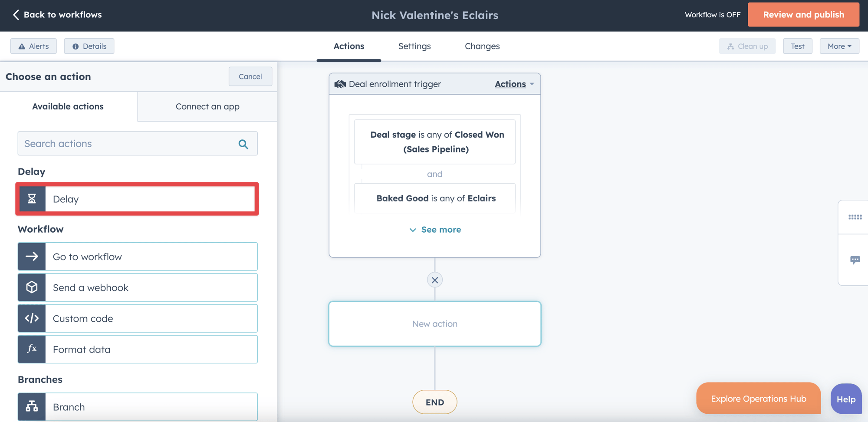This screenshot has height=422, width=868.
Task: Select the Format data fx icon
Action: (31, 349)
